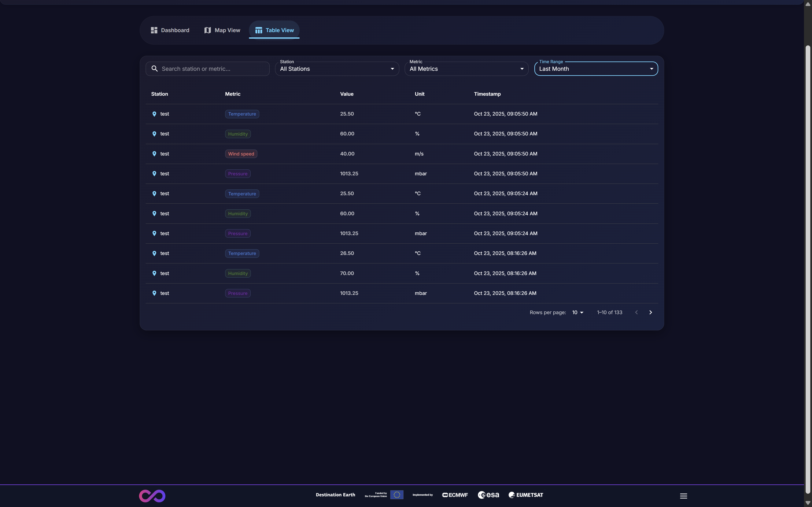Switch to the Dashboard tab
812x507 pixels.
(170, 30)
